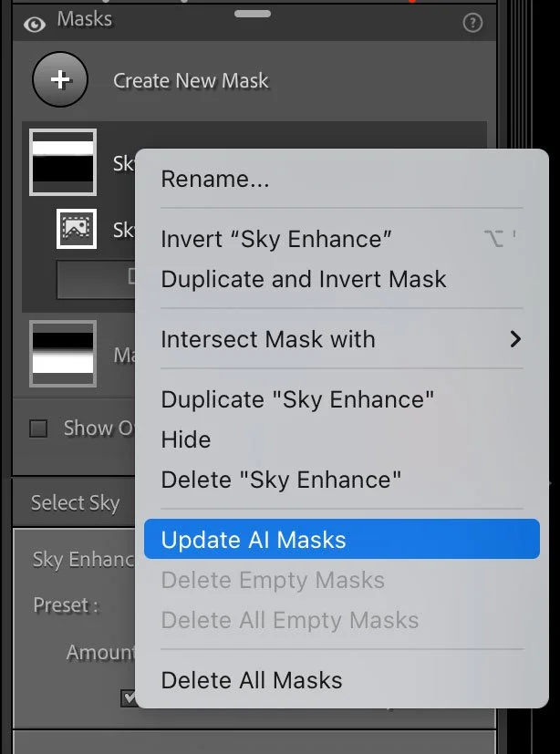Viewport: 560px width, 754px height.
Task: Click the sky component image icon
Action: click(x=77, y=229)
